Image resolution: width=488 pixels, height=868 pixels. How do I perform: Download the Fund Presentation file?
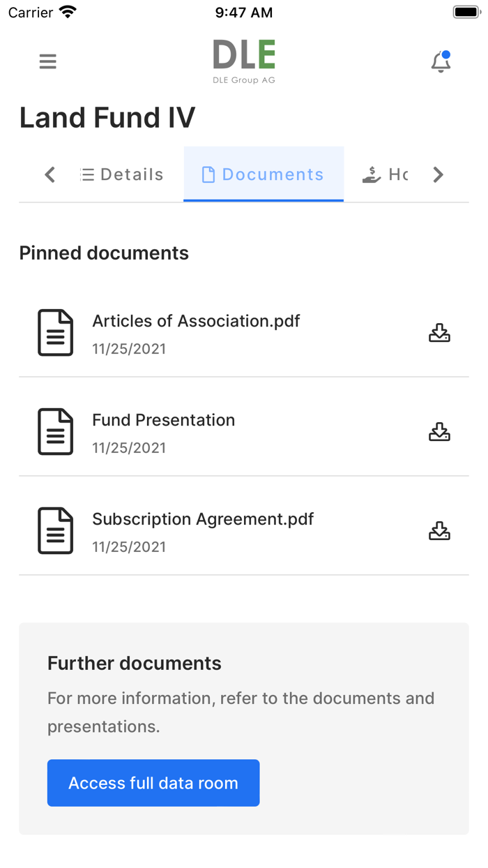439,432
